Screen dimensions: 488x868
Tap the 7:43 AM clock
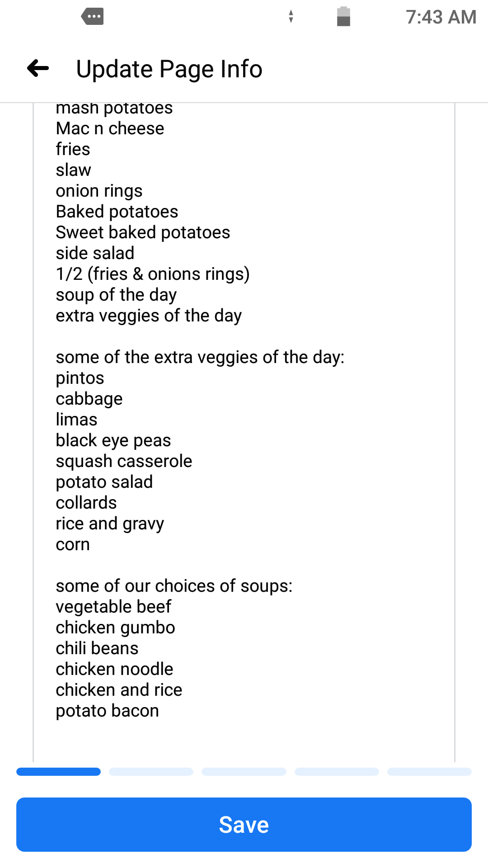[441, 17]
